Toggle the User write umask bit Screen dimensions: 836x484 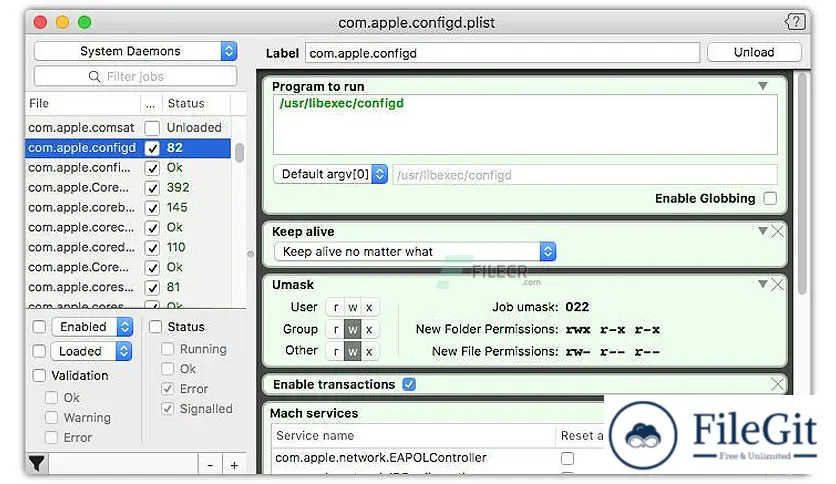tap(352, 307)
